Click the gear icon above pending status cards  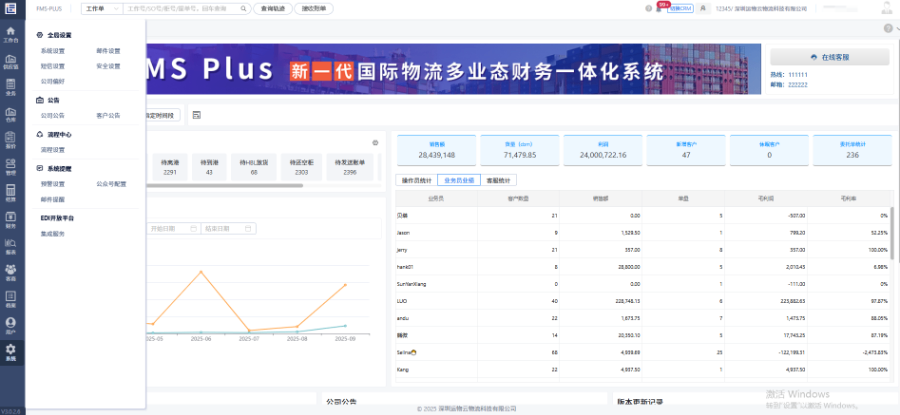(x=375, y=142)
